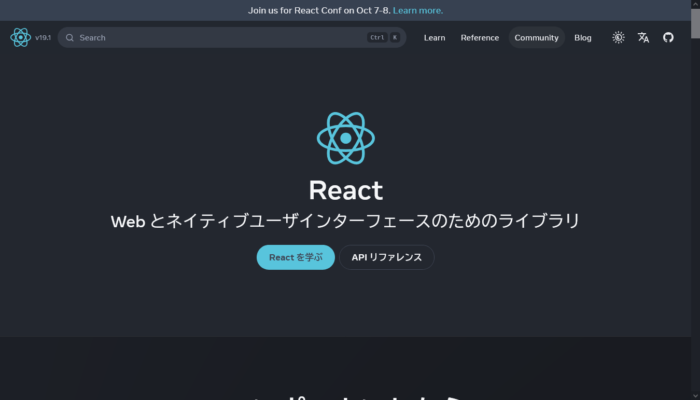Click the v19.1 version label
The width and height of the screenshot is (700, 400).
pos(43,38)
